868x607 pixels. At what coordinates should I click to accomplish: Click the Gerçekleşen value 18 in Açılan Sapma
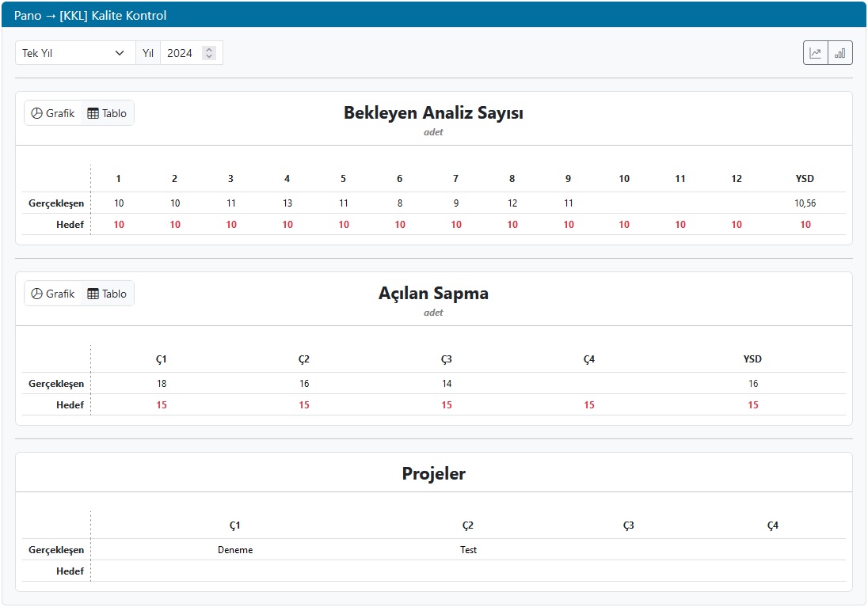point(162,384)
